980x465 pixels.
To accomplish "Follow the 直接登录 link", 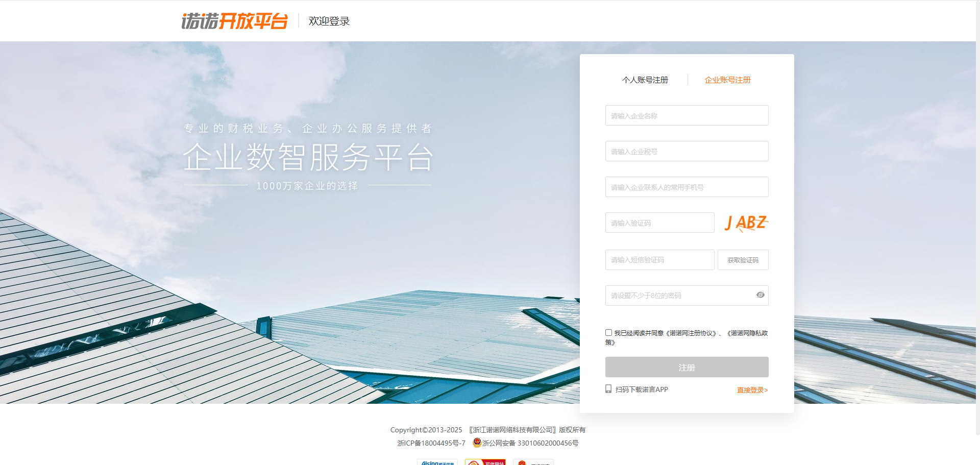I will (x=752, y=390).
